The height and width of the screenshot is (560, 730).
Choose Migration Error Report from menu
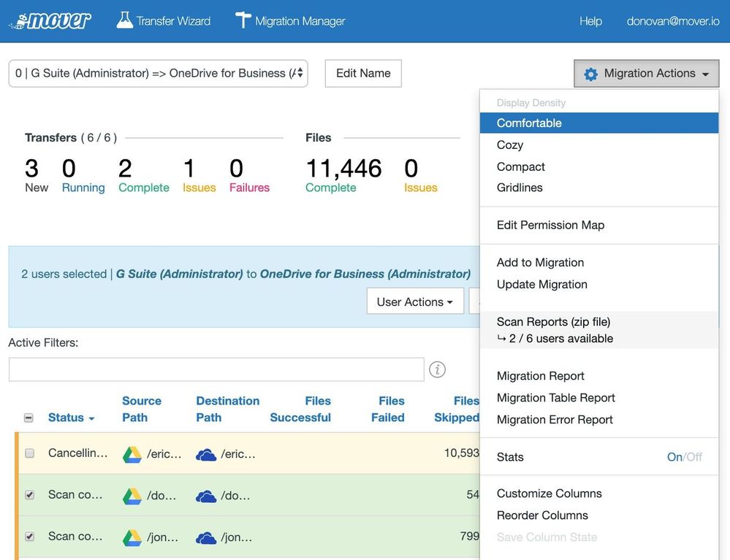pyautogui.click(x=555, y=420)
